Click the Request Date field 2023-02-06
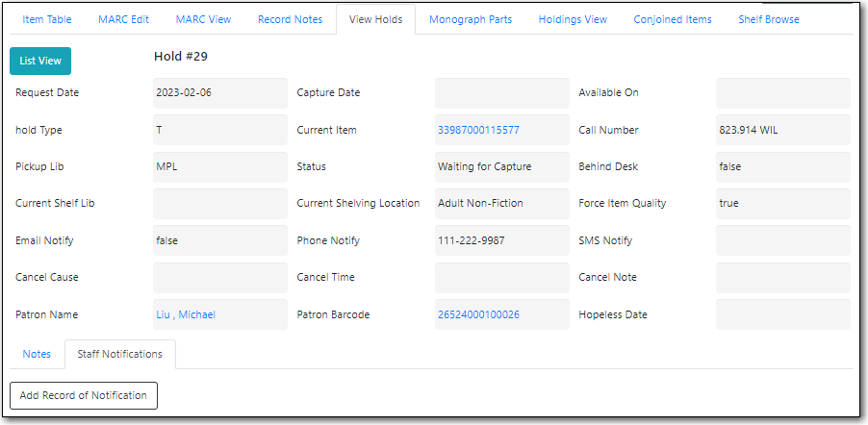The image size is (868, 425). [220, 93]
